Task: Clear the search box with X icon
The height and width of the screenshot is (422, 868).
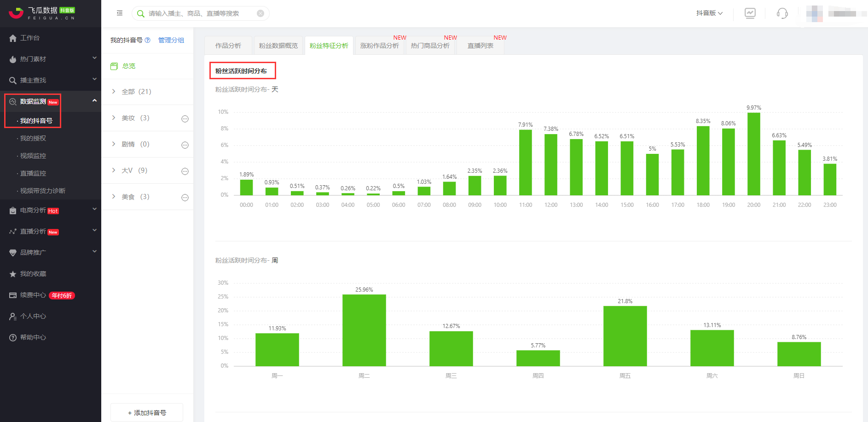Action: 260,13
